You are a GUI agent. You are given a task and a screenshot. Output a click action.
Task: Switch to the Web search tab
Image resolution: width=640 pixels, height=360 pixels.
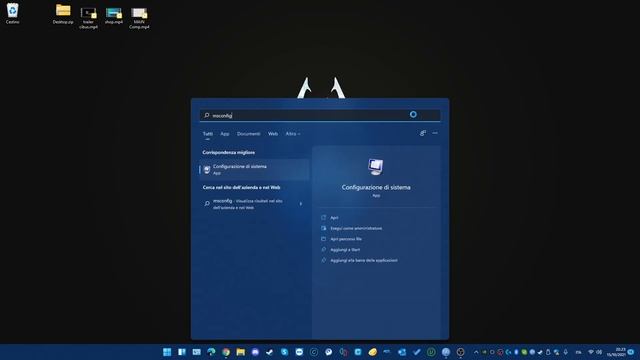(273, 134)
